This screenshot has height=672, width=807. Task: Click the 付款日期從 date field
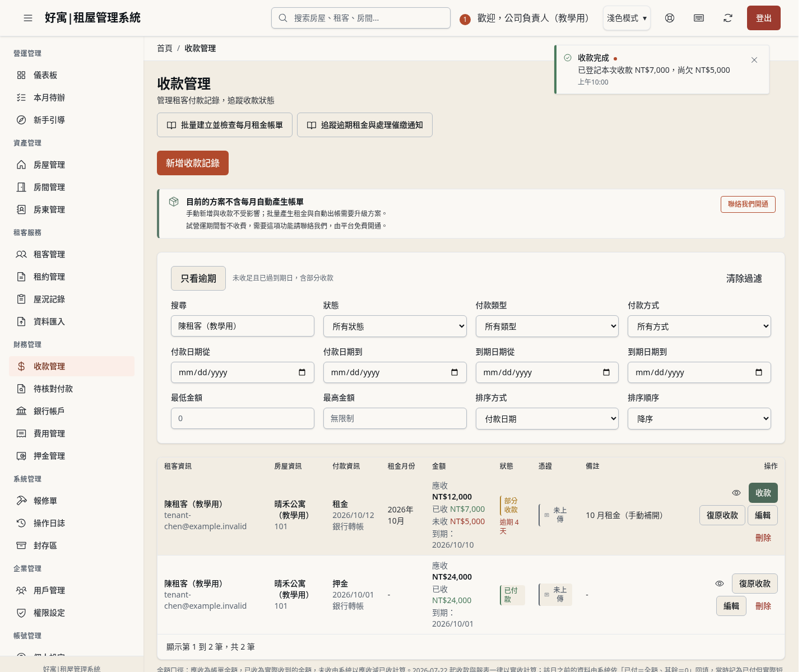coord(243,372)
